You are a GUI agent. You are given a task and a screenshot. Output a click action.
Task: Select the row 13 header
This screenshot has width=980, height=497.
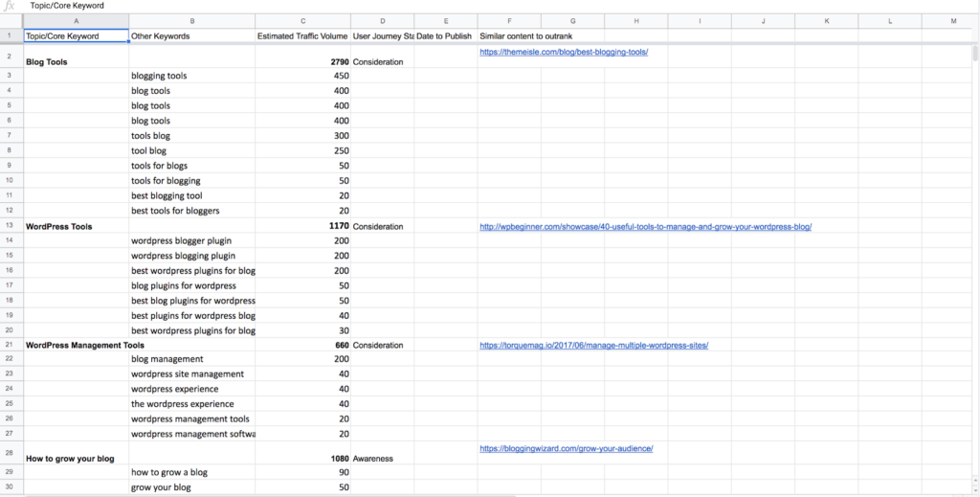11,227
